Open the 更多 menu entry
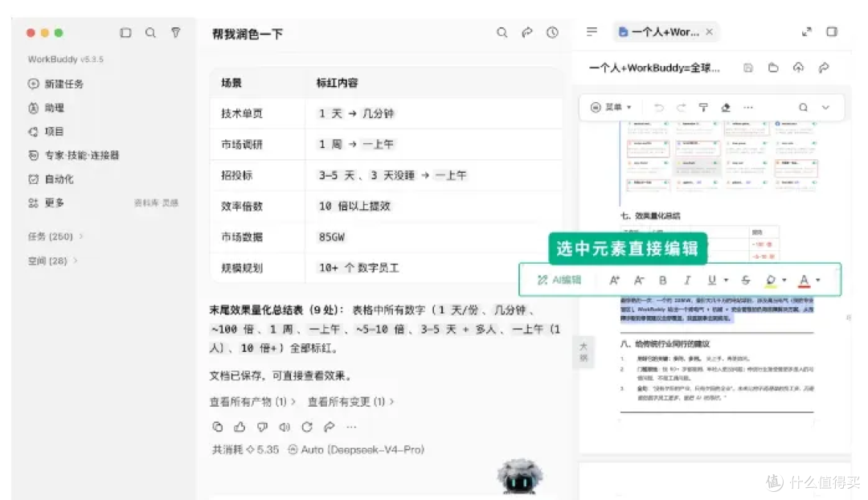The width and height of the screenshot is (868, 500). [47, 203]
